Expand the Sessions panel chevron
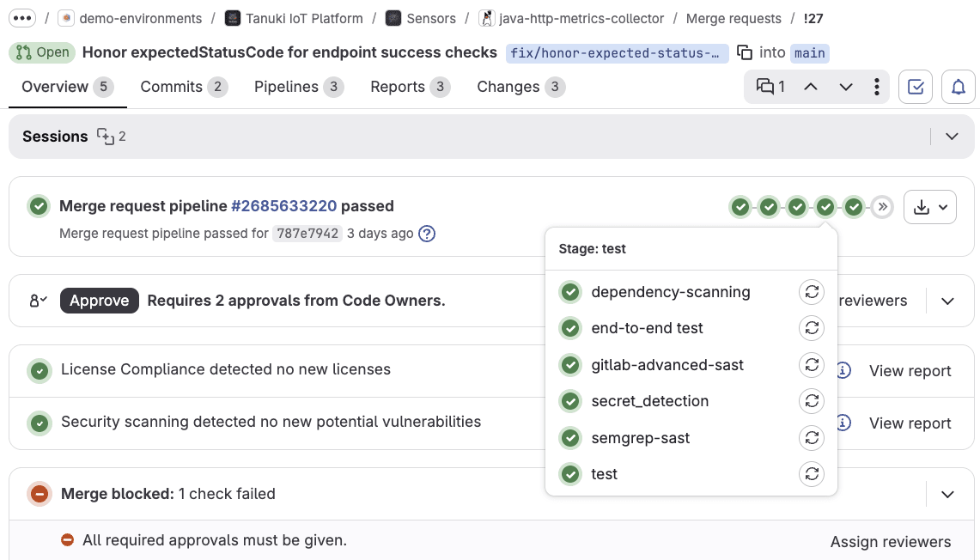Image resolution: width=980 pixels, height=560 pixels. tap(952, 137)
